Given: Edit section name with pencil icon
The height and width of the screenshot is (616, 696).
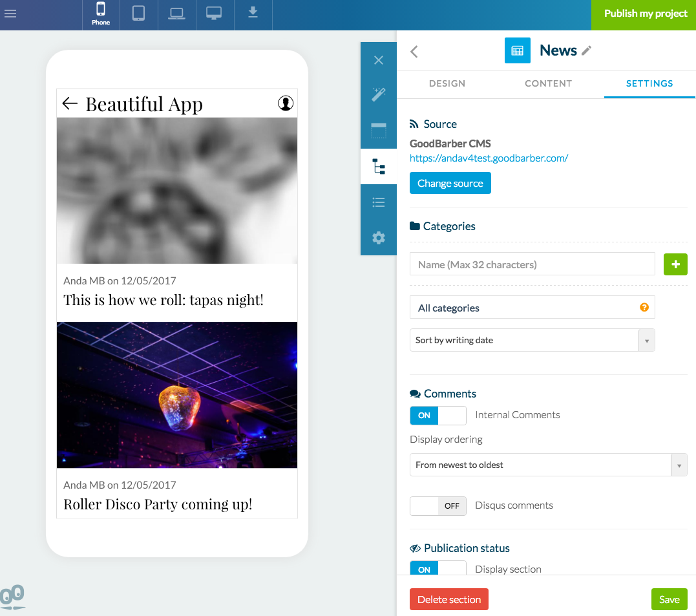Looking at the screenshot, I should pyautogui.click(x=587, y=51).
